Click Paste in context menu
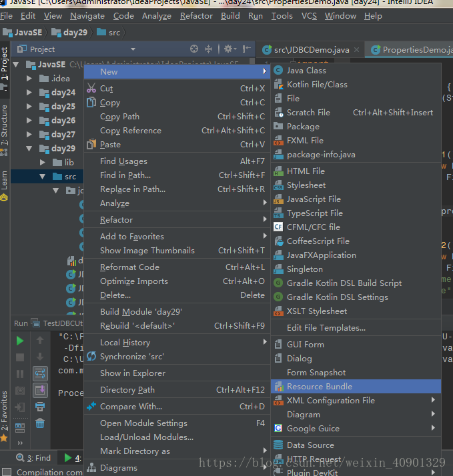 177,145
